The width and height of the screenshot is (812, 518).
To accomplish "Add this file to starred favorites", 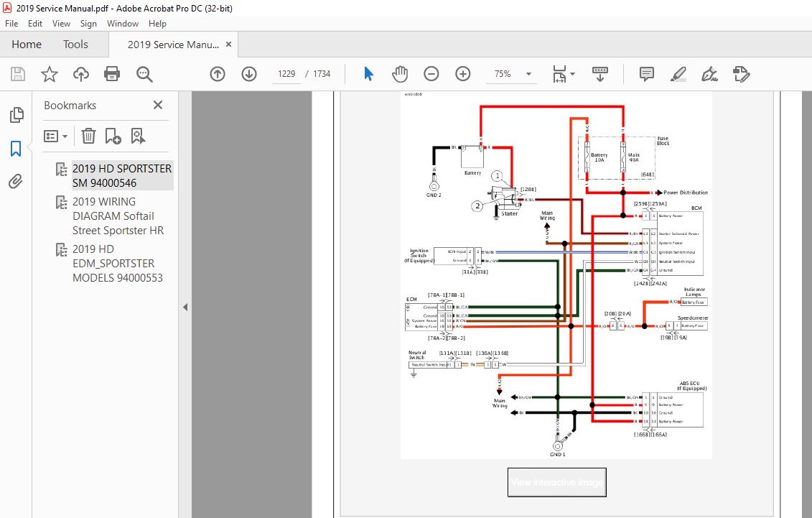I will click(50, 74).
